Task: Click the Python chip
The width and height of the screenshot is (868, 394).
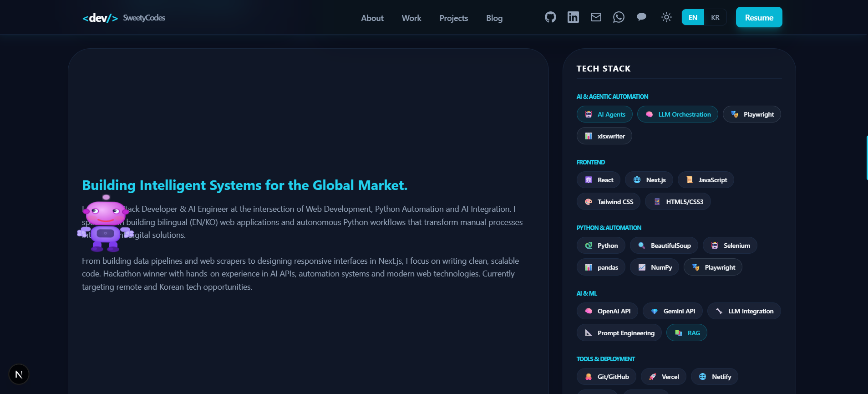Action: [601, 246]
